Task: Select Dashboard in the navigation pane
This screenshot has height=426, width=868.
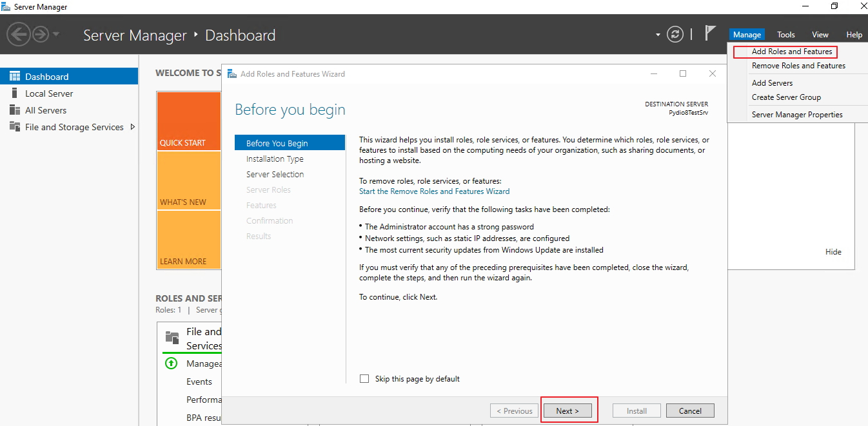Action: point(69,76)
